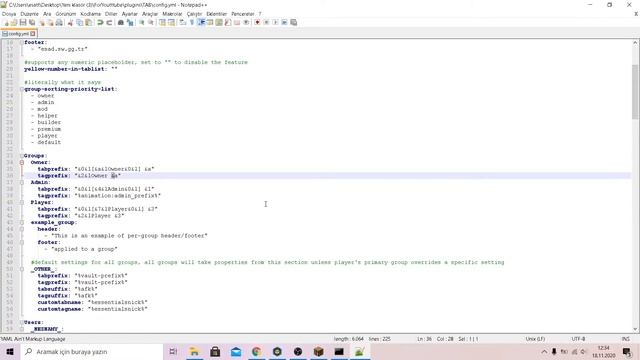Open Find with the binoculars icon
This screenshot has height=360, width=640.
[121, 22]
